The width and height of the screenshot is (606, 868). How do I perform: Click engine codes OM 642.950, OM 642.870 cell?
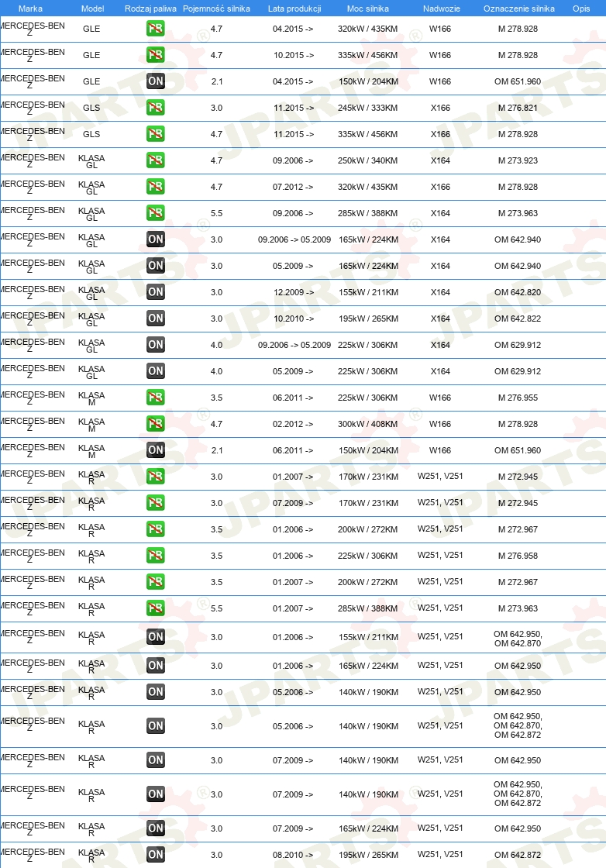(518, 639)
